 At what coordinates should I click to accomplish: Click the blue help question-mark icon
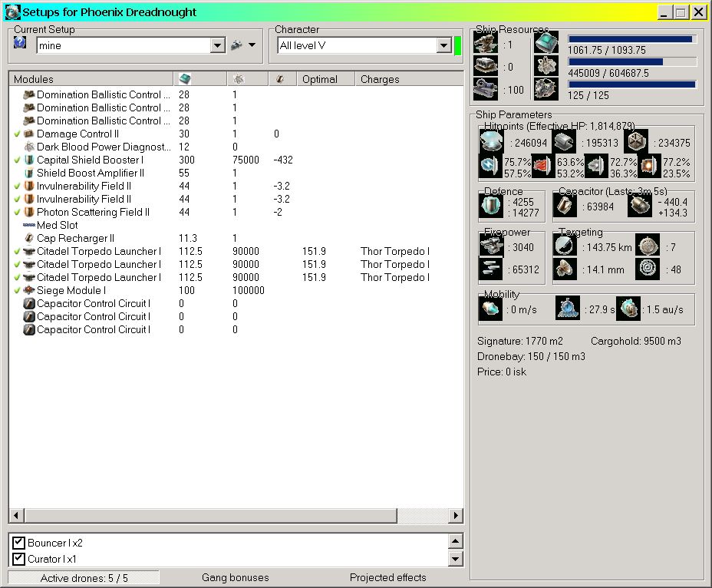(19, 43)
